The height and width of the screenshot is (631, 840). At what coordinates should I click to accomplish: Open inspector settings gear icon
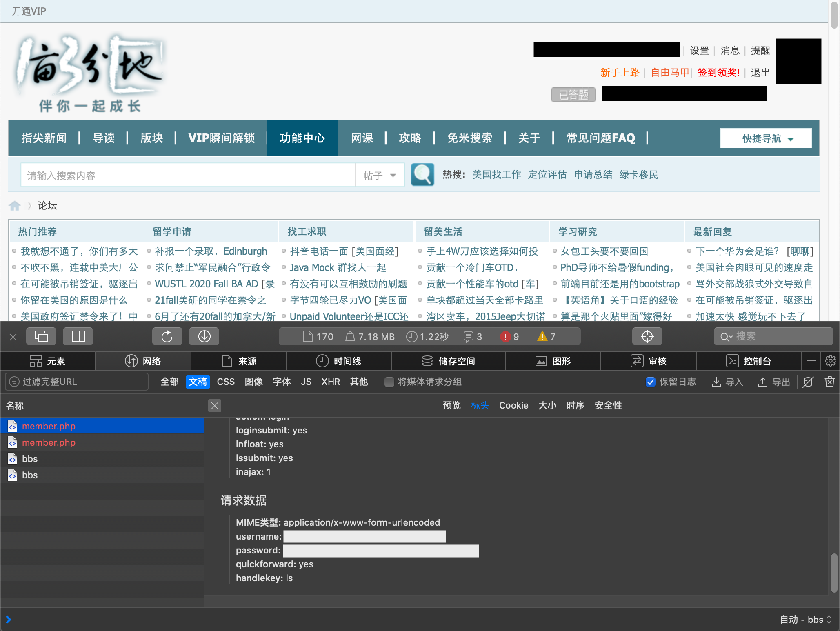(830, 361)
